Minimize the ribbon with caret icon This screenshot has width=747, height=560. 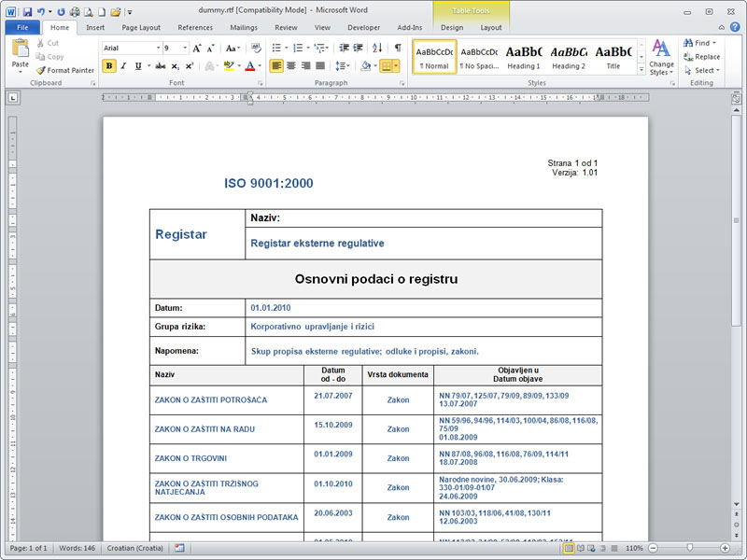tap(722, 27)
